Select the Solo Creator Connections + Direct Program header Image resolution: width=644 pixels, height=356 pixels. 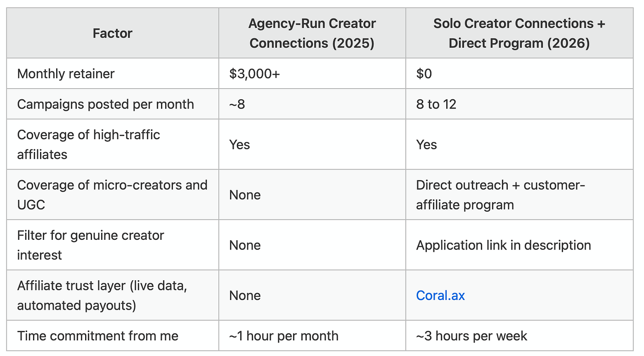[x=519, y=34]
